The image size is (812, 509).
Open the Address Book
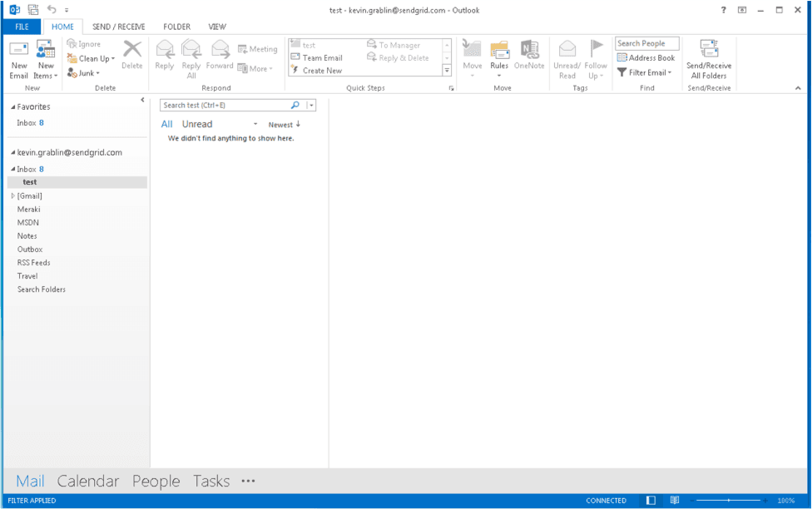(x=654, y=57)
